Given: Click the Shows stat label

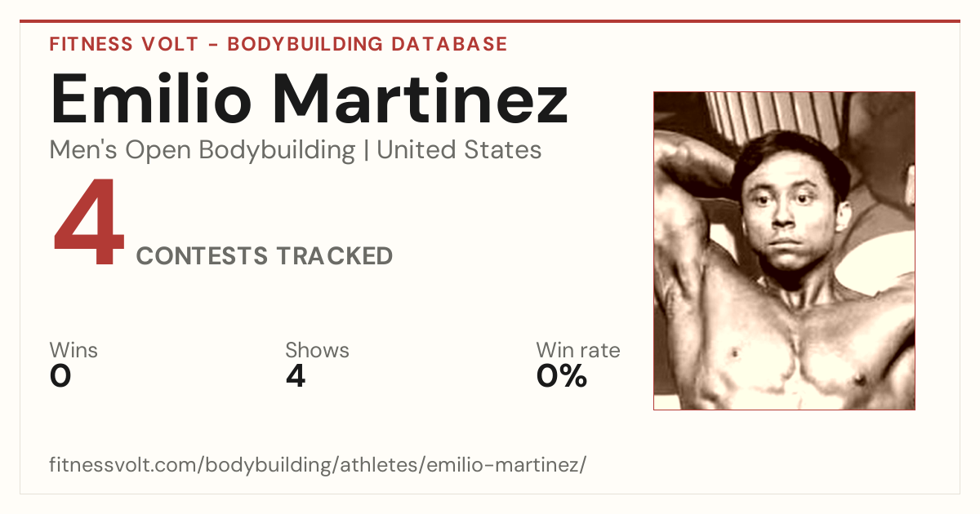Looking at the screenshot, I should 317,351.
